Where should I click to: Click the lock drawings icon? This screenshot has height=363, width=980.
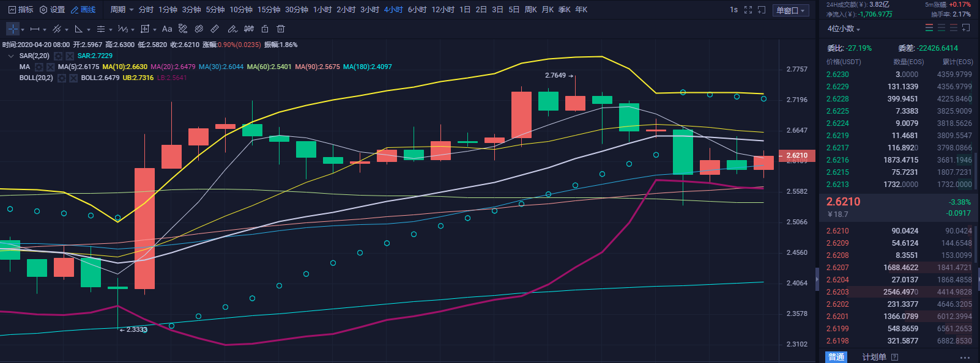pos(265,29)
